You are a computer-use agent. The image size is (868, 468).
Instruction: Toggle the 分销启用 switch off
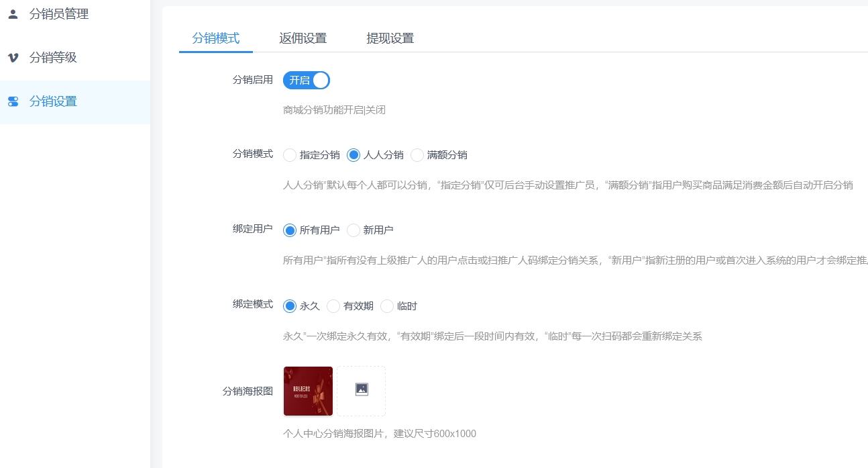click(x=307, y=81)
